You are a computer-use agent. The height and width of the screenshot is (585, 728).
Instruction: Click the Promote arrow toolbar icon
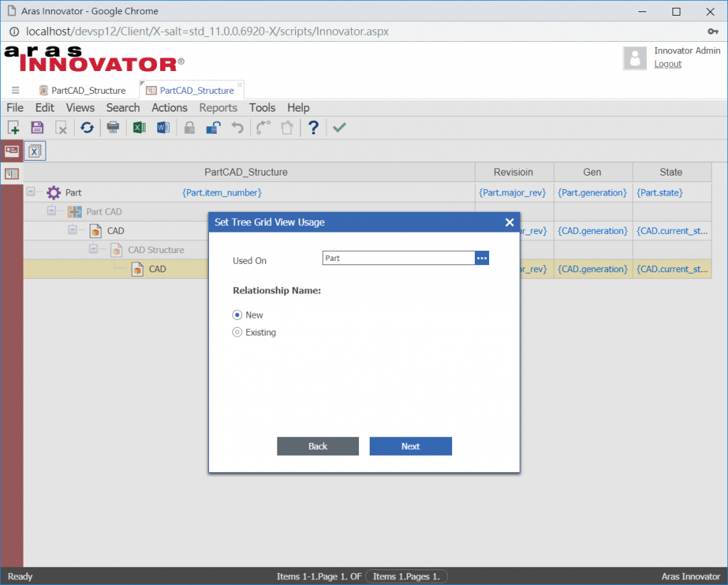point(263,127)
